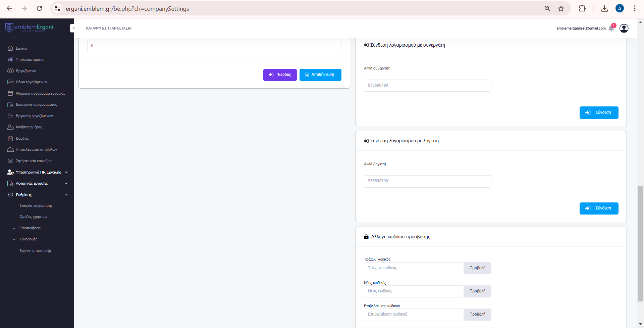Click the Έξοδος exit button
Screen dimensions: 644x328
pyautogui.click(x=280, y=75)
